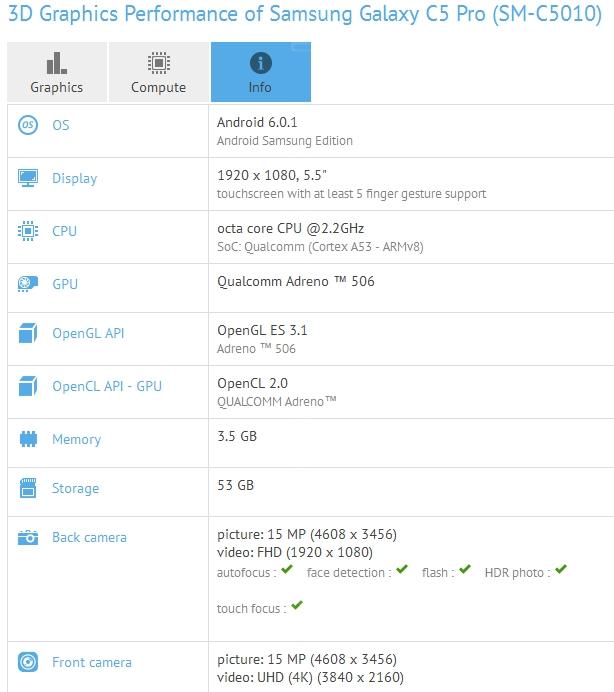Click the Android 6.0.1 value
614x692 pixels.
pyautogui.click(x=257, y=122)
